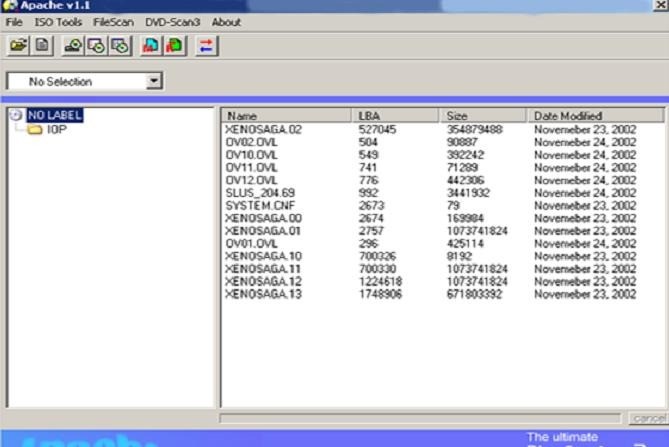
Task: Click the date in the SYSTEM.CNF row
Action: 585,206
